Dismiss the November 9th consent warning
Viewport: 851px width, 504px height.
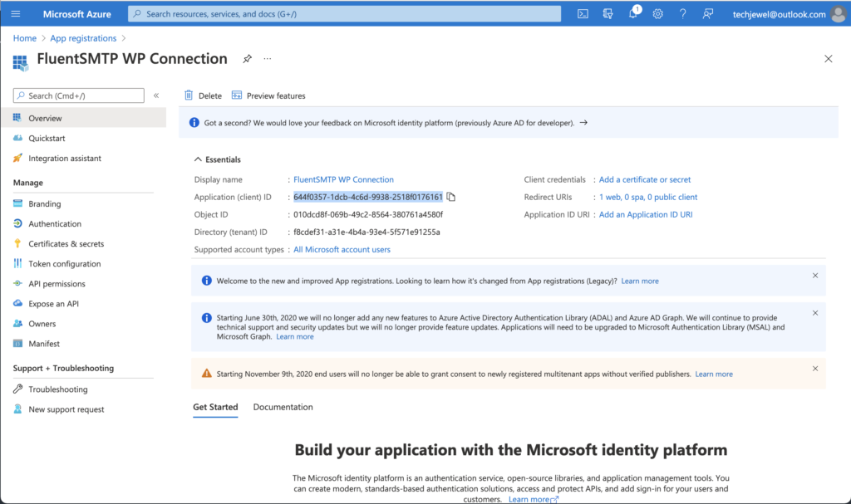(x=815, y=369)
